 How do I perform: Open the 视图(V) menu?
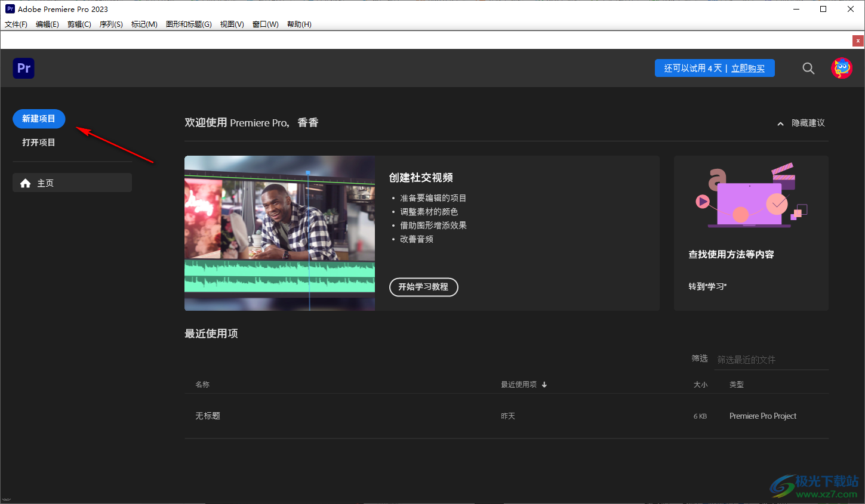(232, 24)
